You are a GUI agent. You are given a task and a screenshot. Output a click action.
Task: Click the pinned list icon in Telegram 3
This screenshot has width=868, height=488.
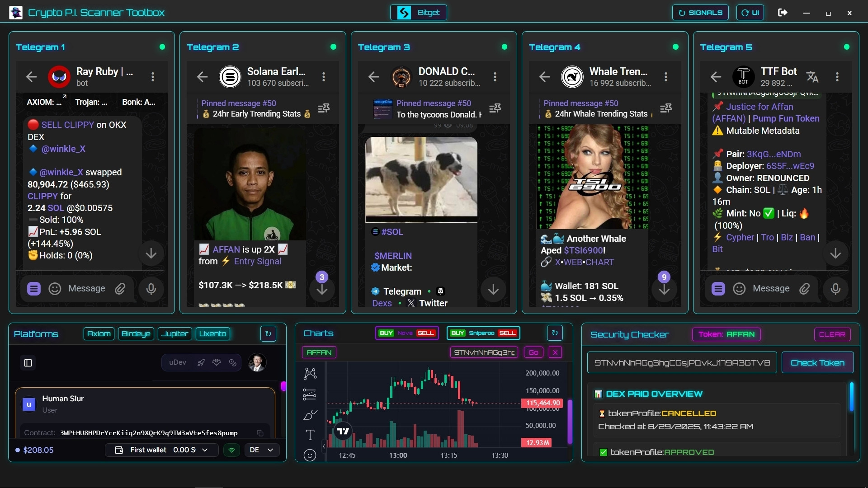pos(495,108)
